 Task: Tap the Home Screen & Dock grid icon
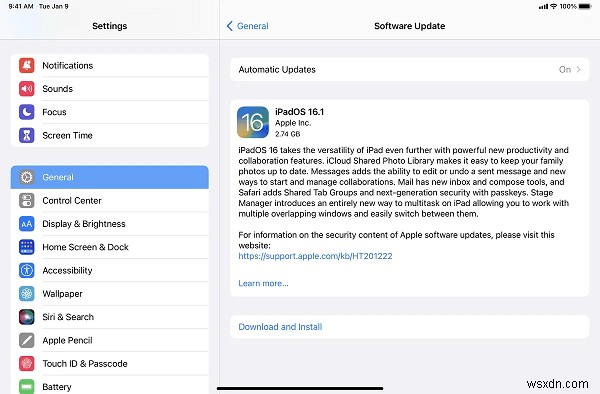tap(26, 247)
